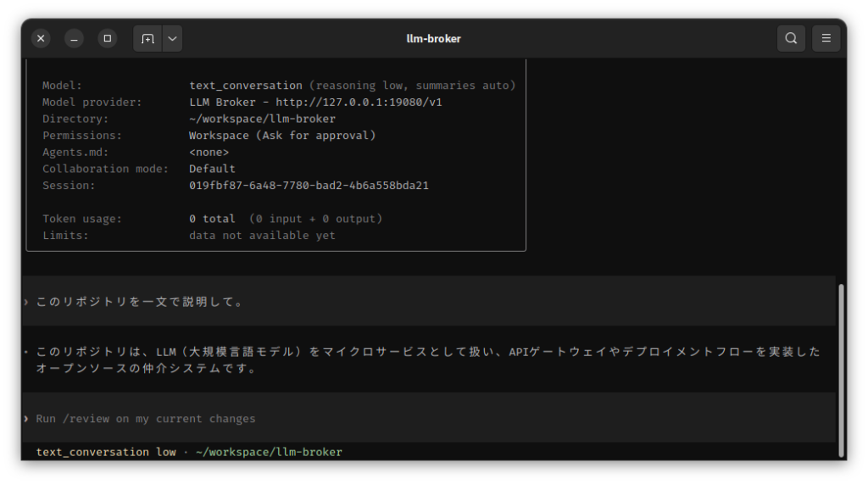Minimize the llm-broker window
868x484 pixels.
[x=75, y=38]
